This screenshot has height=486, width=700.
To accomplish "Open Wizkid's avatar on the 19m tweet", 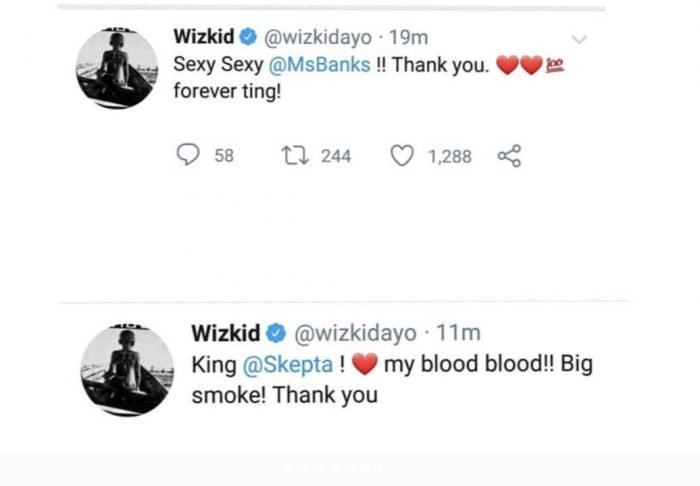I will pyautogui.click(x=117, y=68).
